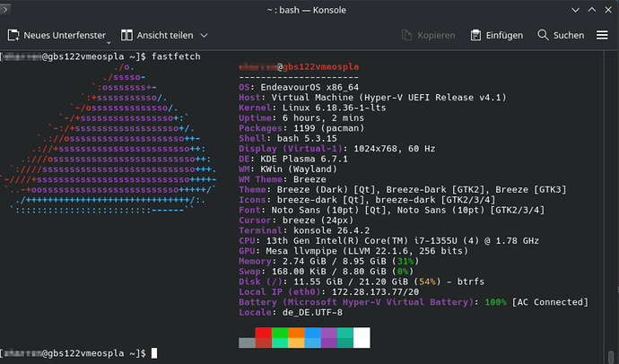Viewport: 619px width, 364px height.
Task: Open search with the magnifier icon
Action: pyautogui.click(x=544, y=35)
